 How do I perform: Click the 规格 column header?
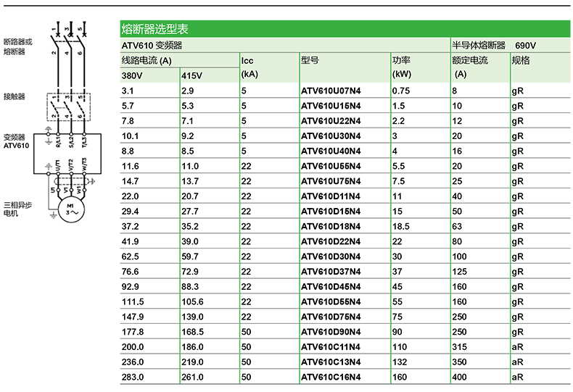click(521, 60)
